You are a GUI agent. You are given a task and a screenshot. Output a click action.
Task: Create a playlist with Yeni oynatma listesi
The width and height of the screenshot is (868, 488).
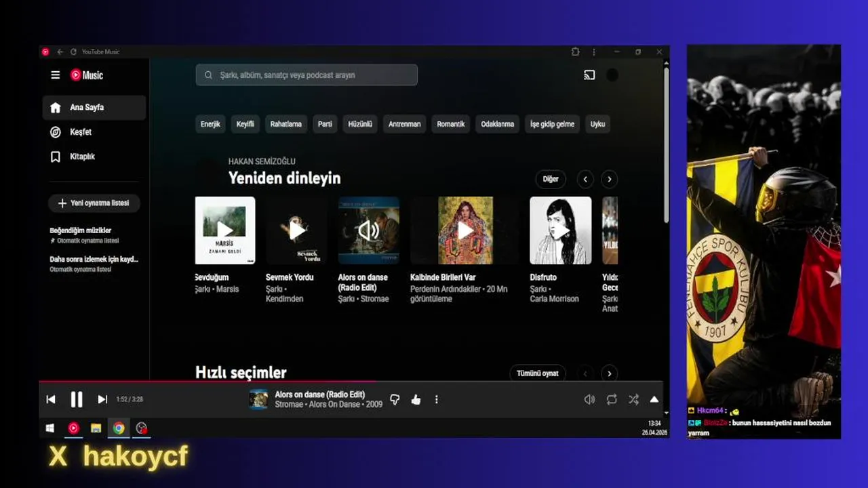click(94, 203)
